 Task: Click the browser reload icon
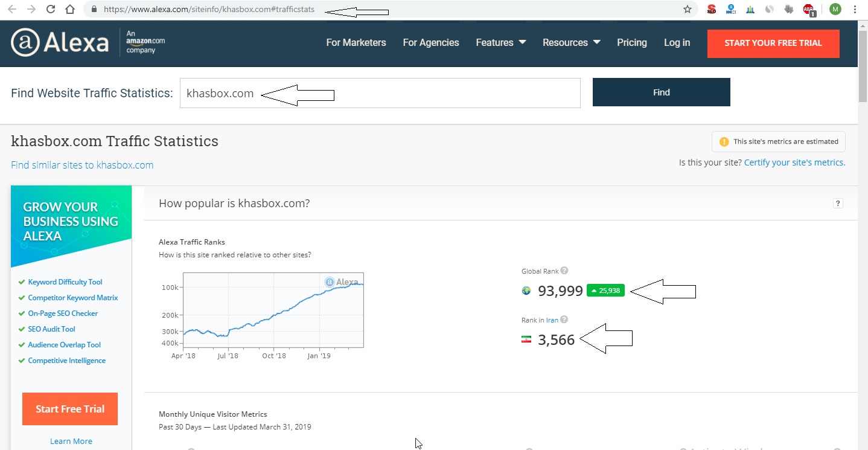[x=51, y=9]
